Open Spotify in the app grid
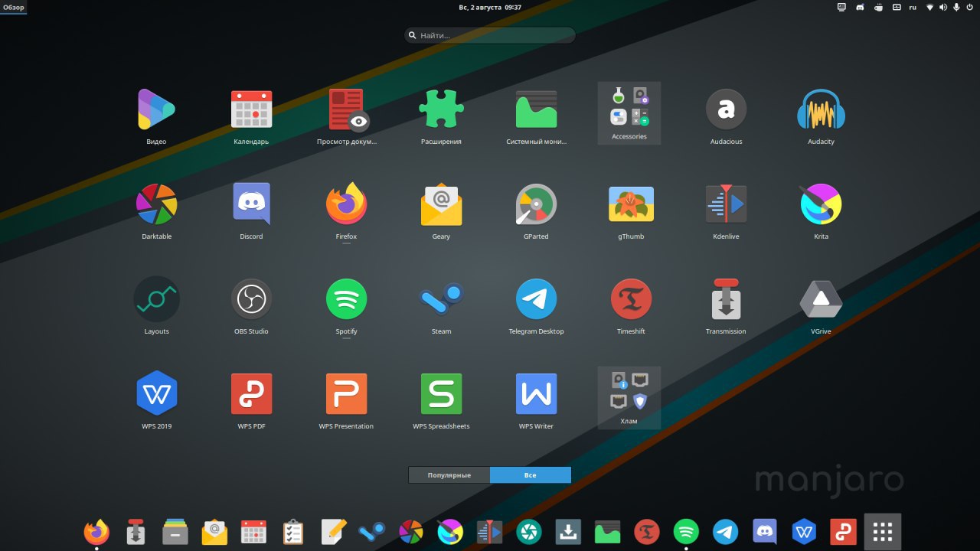 pos(346,299)
